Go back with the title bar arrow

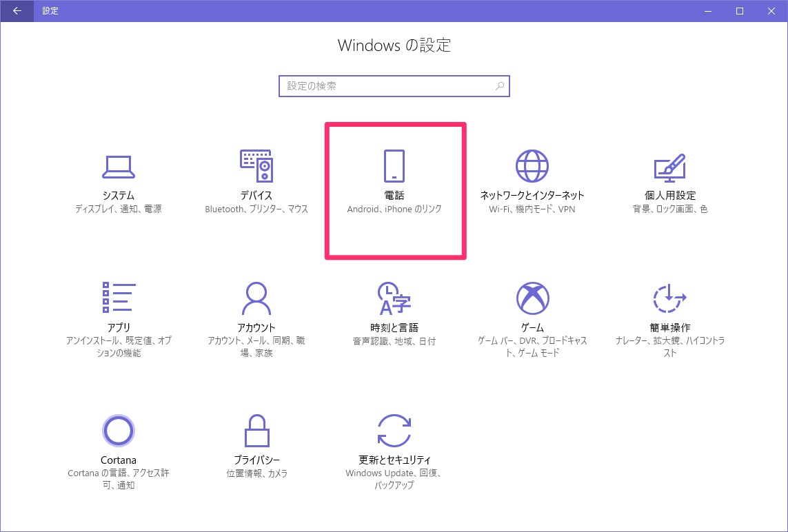pyautogui.click(x=17, y=10)
